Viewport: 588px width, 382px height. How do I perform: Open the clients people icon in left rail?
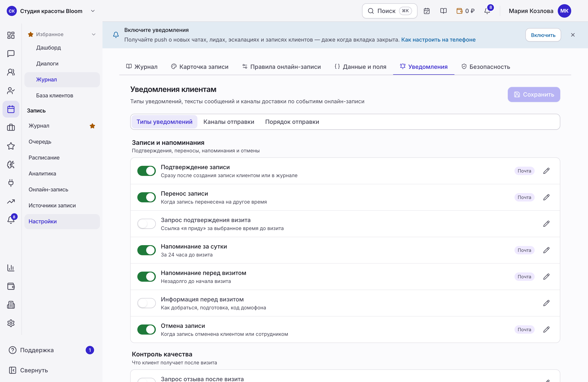tap(11, 72)
